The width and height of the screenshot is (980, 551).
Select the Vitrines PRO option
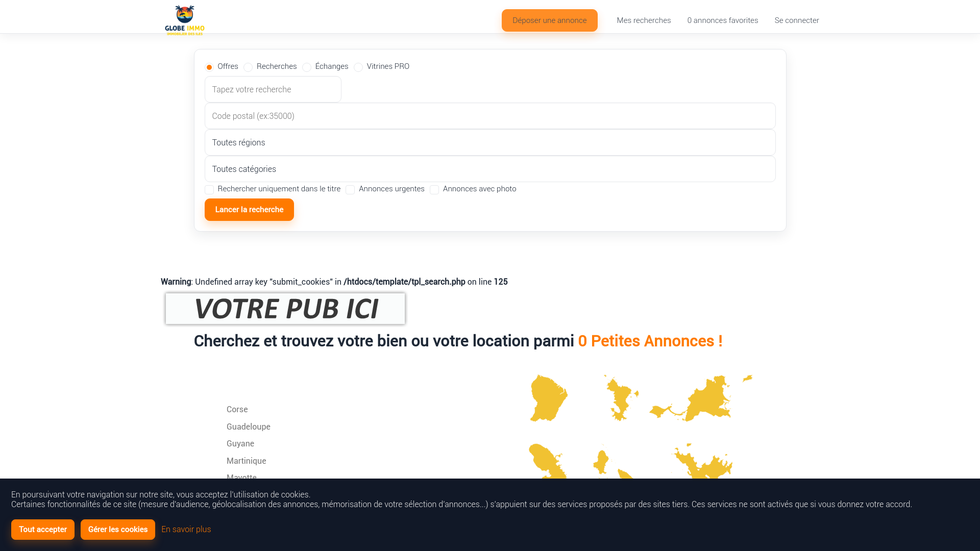pos(358,67)
